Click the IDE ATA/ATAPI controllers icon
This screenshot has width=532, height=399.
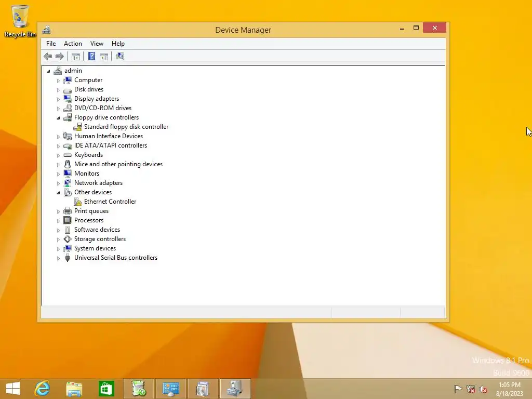pyautogui.click(x=68, y=145)
